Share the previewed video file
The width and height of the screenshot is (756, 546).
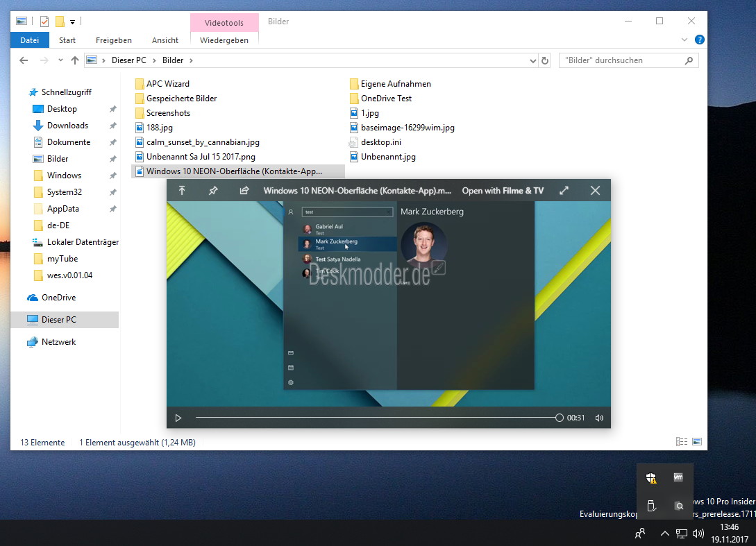coord(244,190)
